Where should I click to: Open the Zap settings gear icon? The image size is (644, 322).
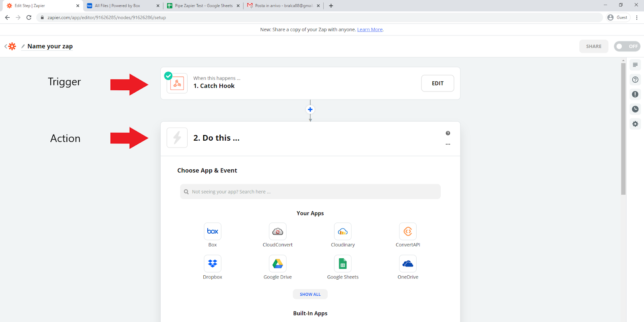[635, 124]
